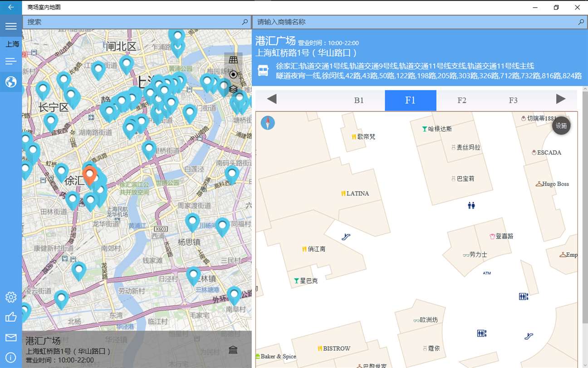The width and height of the screenshot is (588, 368).
Task: Click the bus transit icon
Action: [x=263, y=70]
